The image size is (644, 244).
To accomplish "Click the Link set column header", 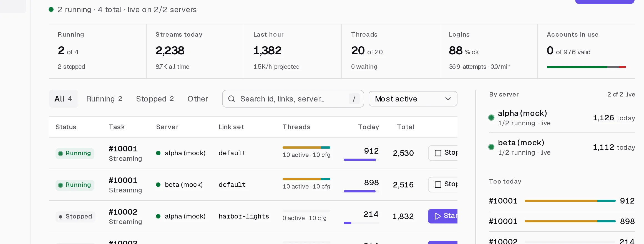I will click(232, 127).
